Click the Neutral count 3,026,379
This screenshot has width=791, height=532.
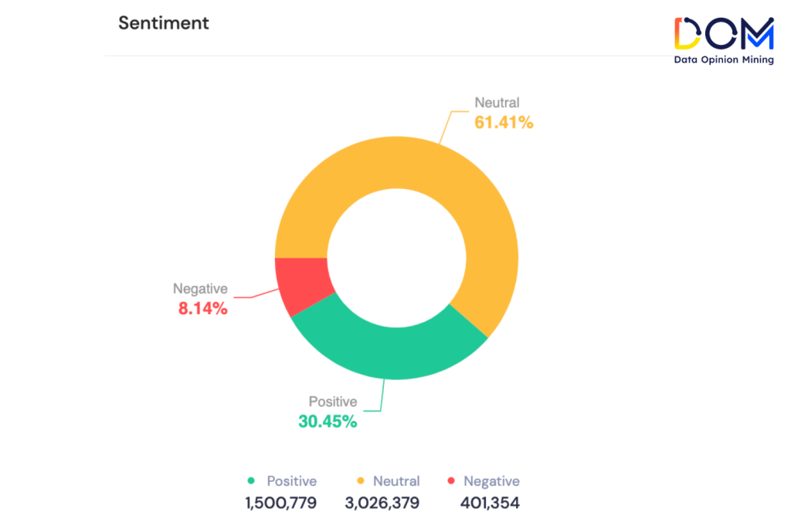[382, 503]
